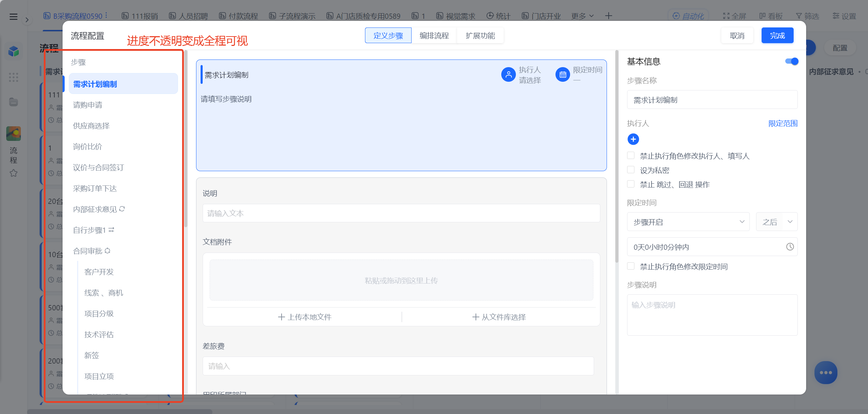Open the 统计 tab
The width and height of the screenshot is (868, 414).
pos(498,16)
